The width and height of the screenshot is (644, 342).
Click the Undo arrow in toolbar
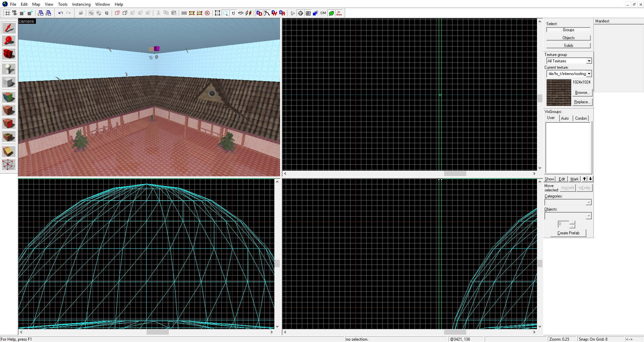click(x=61, y=13)
